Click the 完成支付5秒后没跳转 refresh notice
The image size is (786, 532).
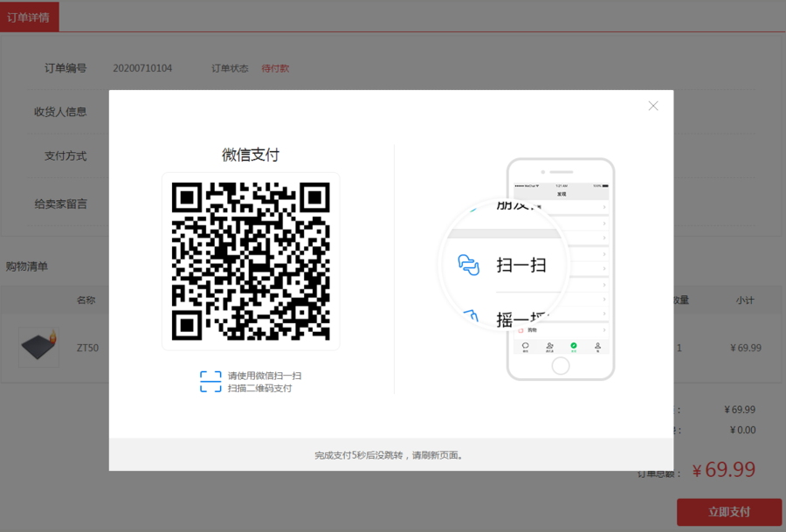(389, 455)
